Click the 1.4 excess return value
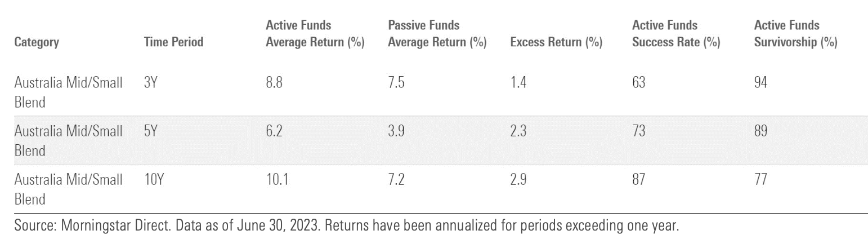 click(x=518, y=83)
